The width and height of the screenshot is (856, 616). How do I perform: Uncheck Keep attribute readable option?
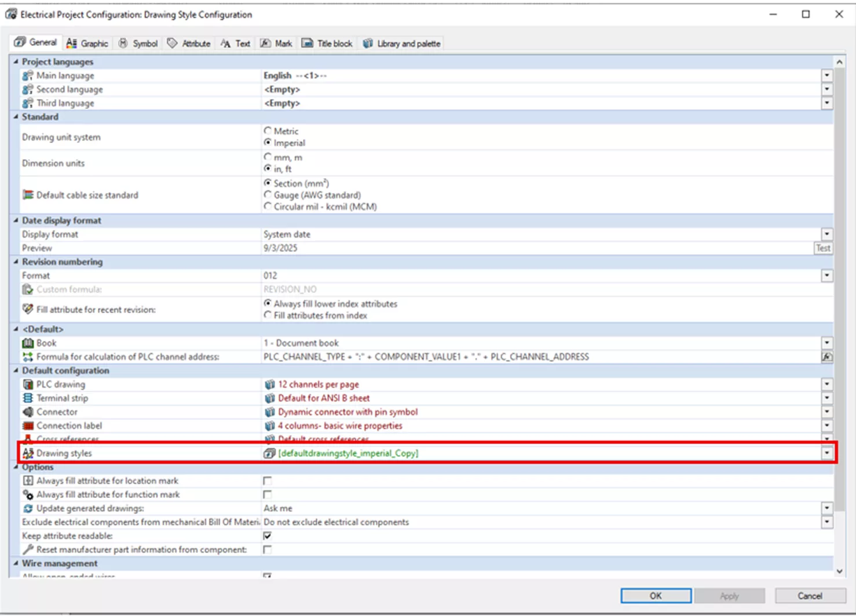[x=267, y=536]
